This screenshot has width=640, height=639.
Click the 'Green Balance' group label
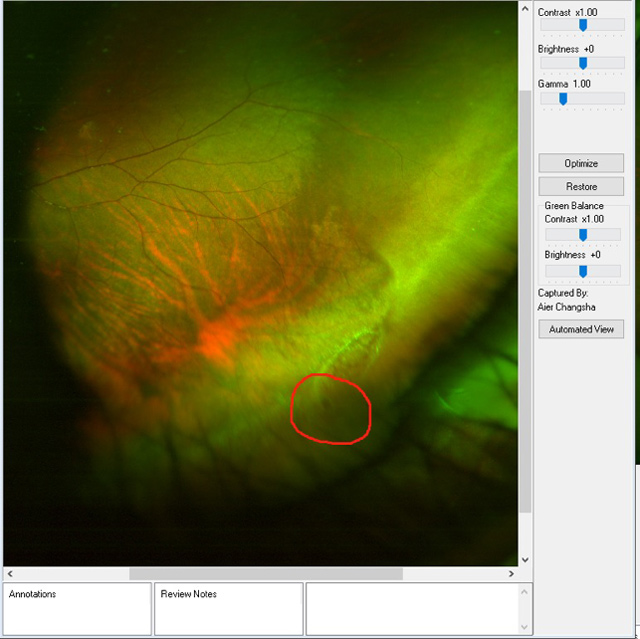[574, 206]
